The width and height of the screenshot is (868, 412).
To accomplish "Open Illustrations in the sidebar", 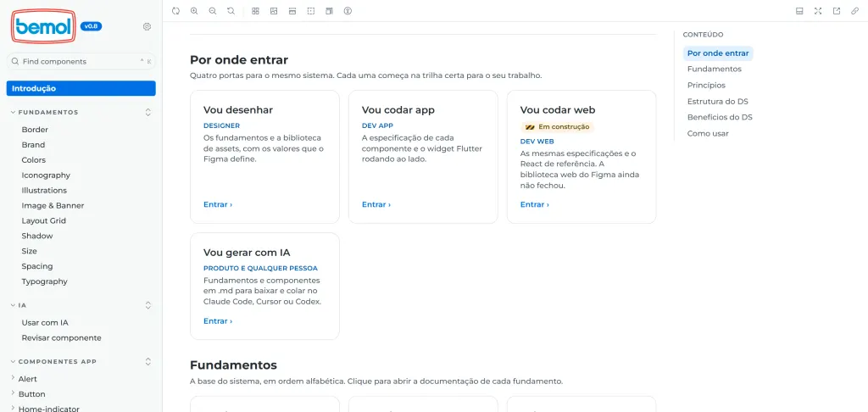I will click(x=44, y=191).
